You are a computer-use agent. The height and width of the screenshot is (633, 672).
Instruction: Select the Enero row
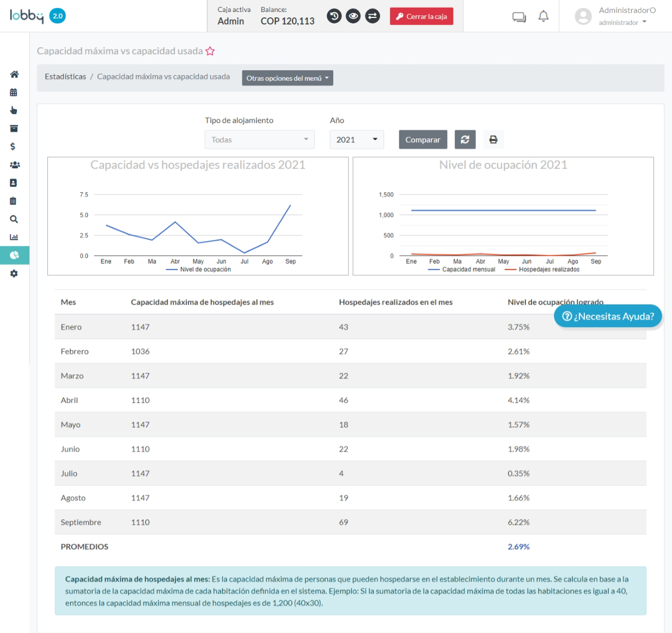350,327
